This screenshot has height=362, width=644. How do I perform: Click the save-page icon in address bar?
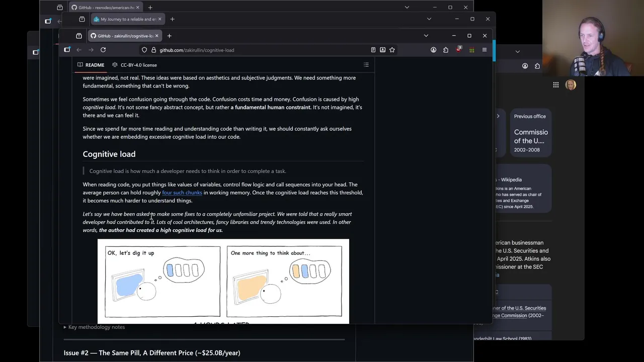point(382,50)
